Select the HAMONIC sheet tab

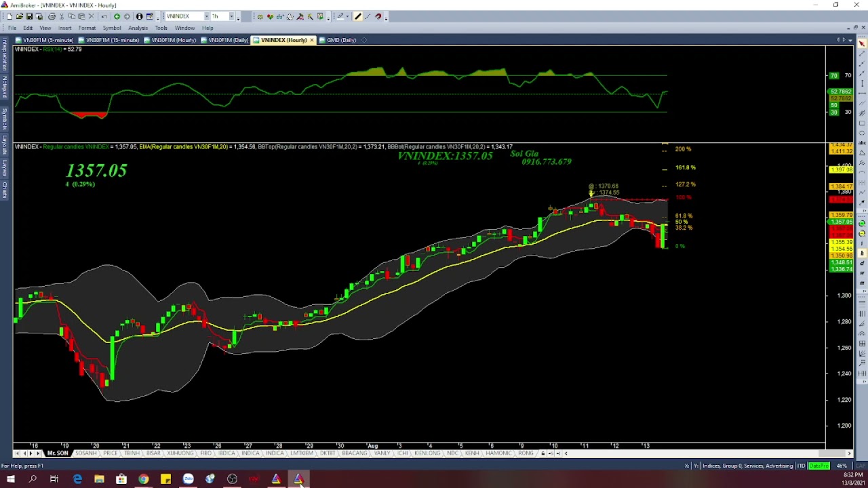(498, 453)
